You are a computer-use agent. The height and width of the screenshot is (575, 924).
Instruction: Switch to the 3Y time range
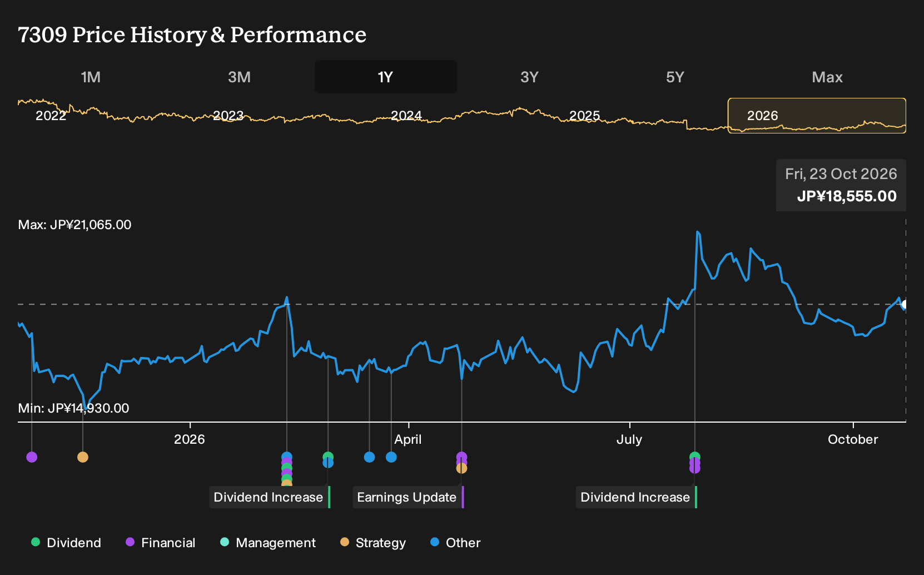tap(529, 77)
